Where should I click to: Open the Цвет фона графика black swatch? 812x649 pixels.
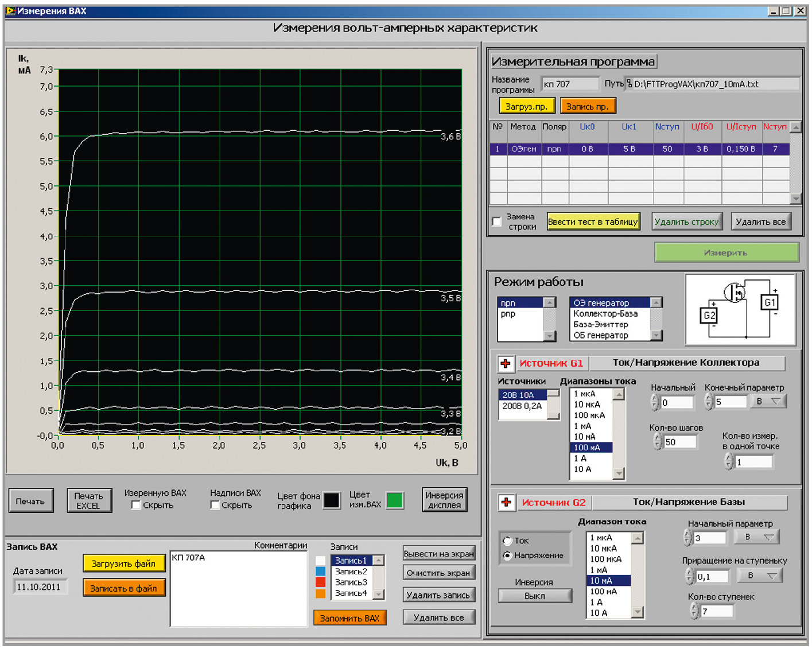tap(332, 500)
